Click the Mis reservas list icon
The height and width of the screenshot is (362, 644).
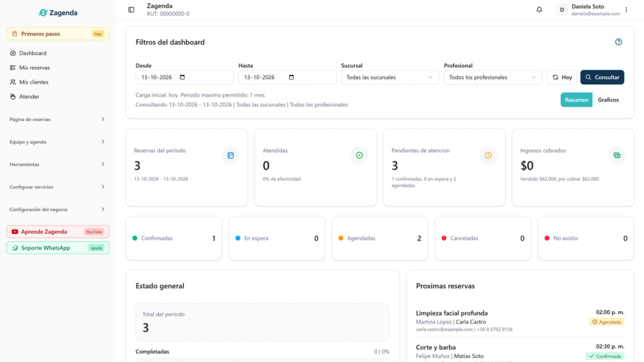coord(13,68)
